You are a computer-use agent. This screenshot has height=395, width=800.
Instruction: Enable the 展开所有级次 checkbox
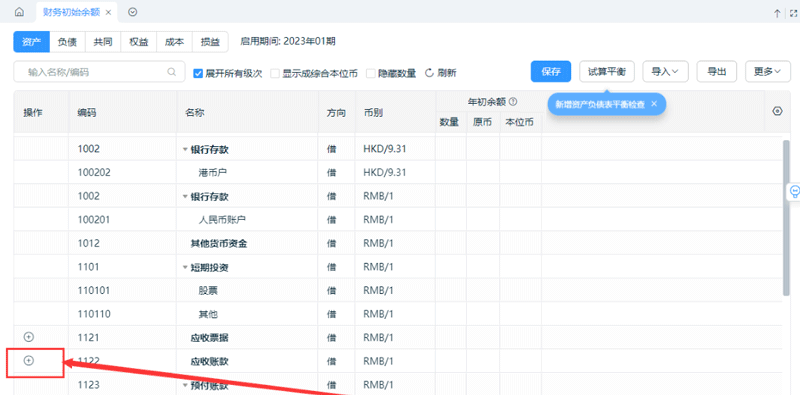198,73
